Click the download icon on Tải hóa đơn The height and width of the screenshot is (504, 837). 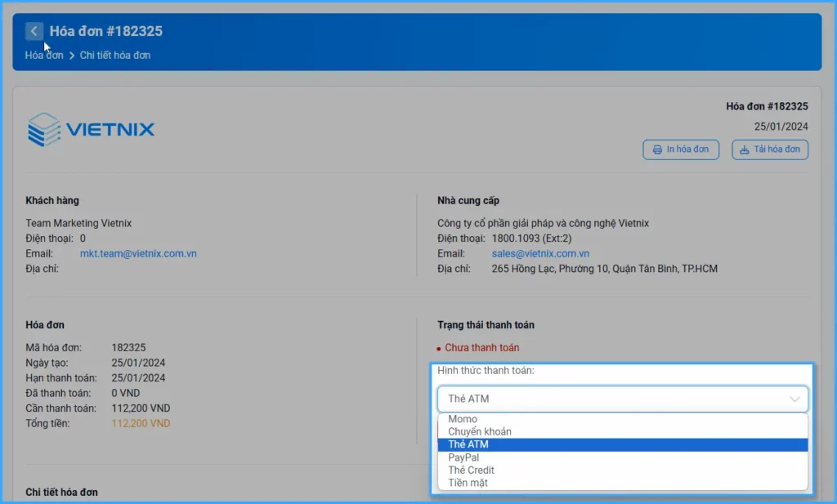(x=744, y=149)
